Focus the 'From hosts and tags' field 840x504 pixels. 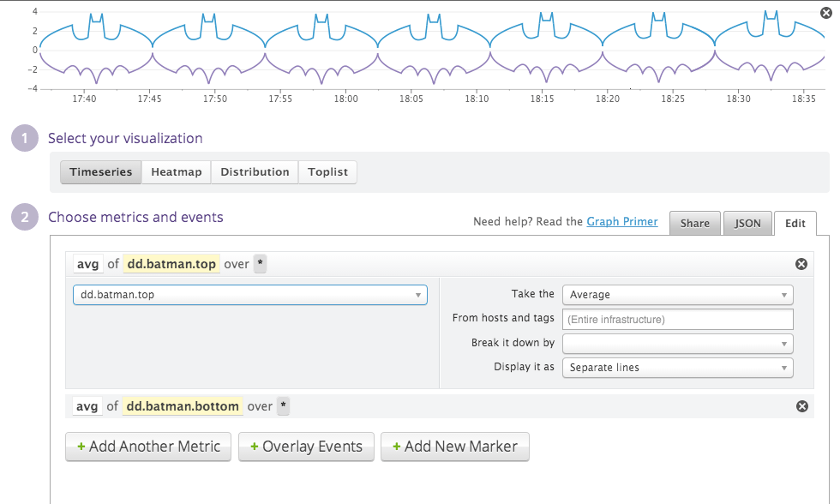point(677,320)
